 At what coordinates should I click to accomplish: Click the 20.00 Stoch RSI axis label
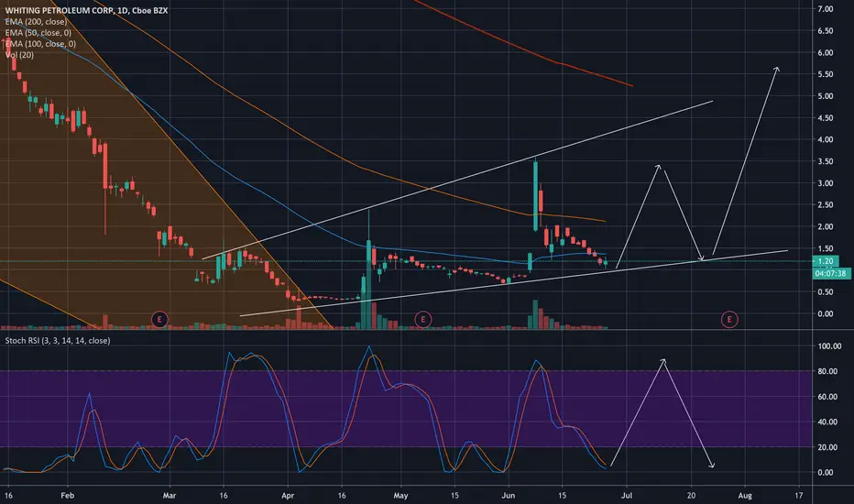coord(827,447)
